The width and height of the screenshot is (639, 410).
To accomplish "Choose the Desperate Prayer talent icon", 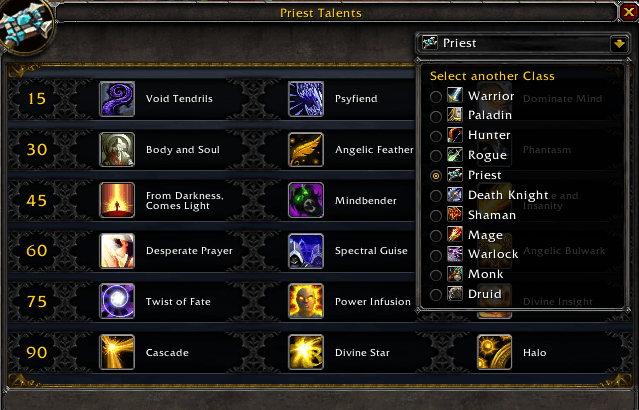I will [x=117, y=251].
